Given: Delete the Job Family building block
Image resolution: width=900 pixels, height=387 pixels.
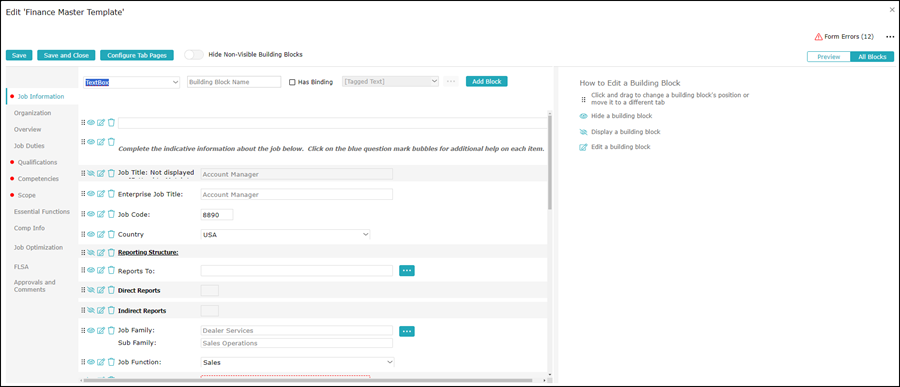Looking at the screenshot, I should coord(111,331).
